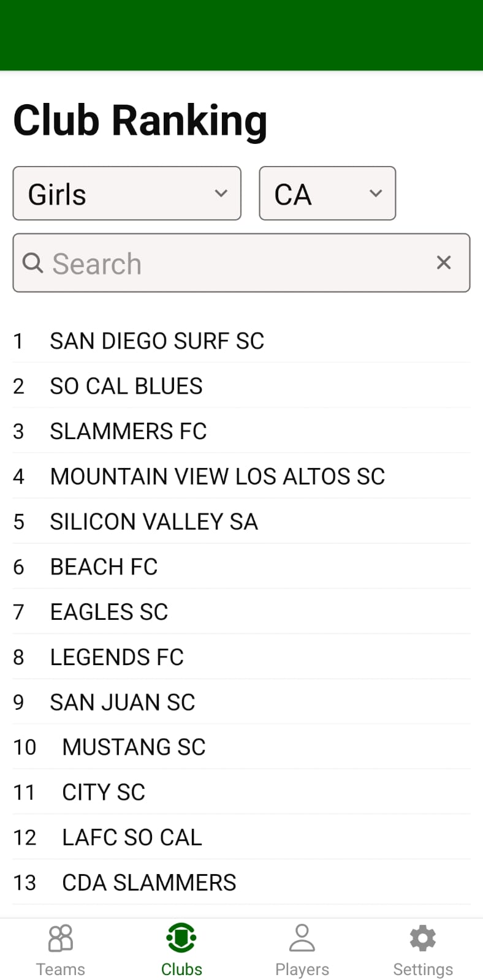Open Legends FC club entry

(x=117, y=657)
